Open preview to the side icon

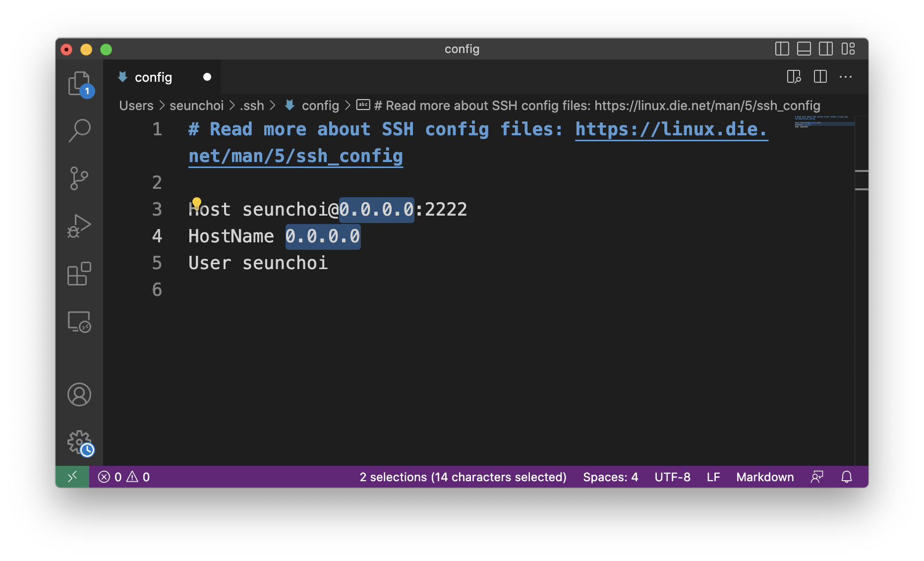point(794,77)
